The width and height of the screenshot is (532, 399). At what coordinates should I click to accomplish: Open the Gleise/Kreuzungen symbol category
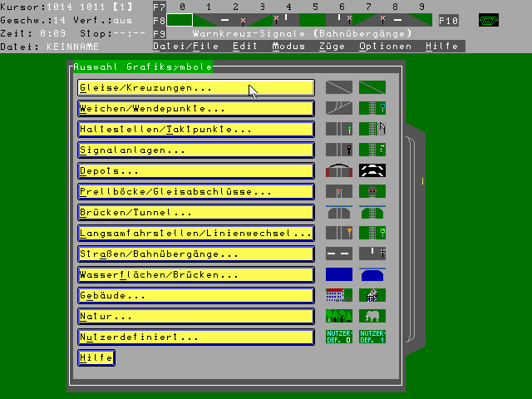pyautogui.click(x=195, y=87)
